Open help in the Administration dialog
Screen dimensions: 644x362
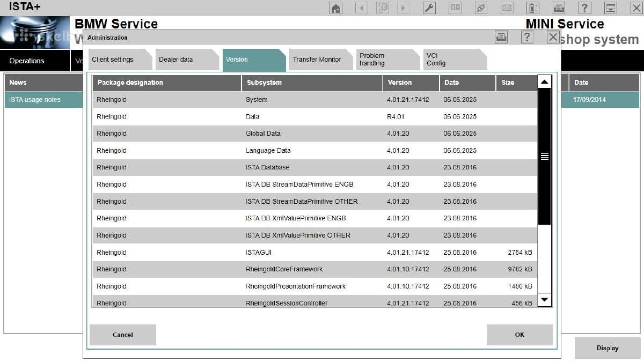tap(527, 37)
